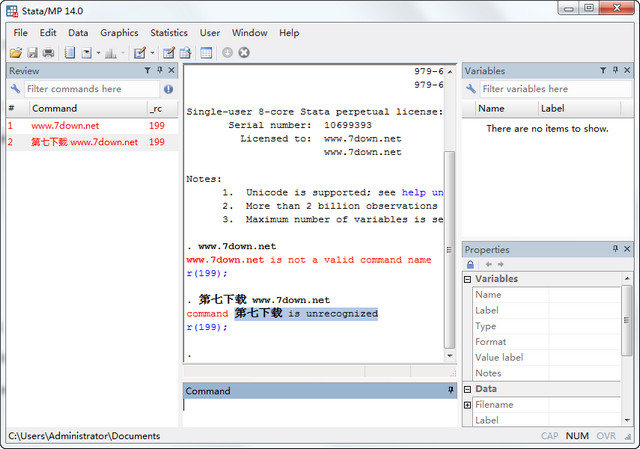Pin the Command window
Screen dimensions: 640x449
coord(451,390)
